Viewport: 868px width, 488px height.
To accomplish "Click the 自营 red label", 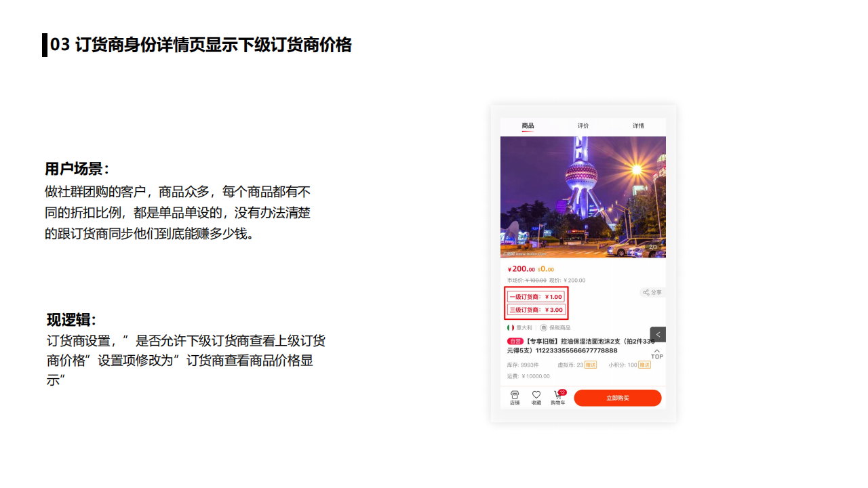I will tap(515, 341).
